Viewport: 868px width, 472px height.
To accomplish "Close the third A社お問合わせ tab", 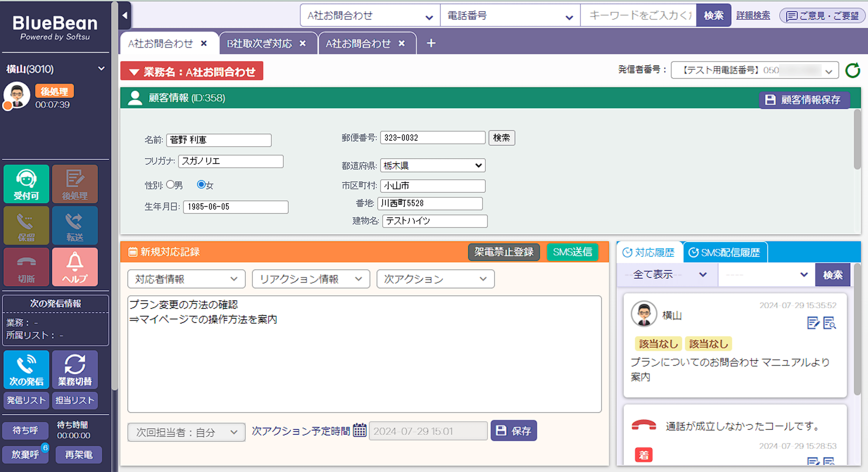I will coord(402,43).
